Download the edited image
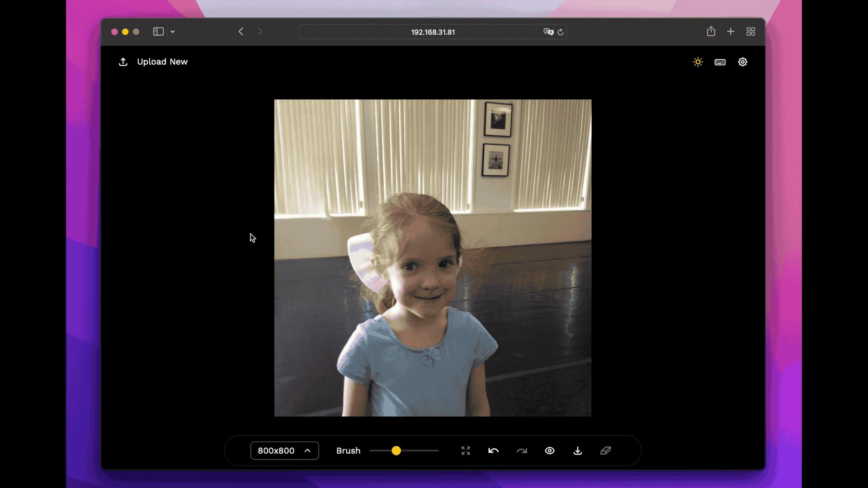Screen dimensions: 868x488 click(x=578, y=450)
